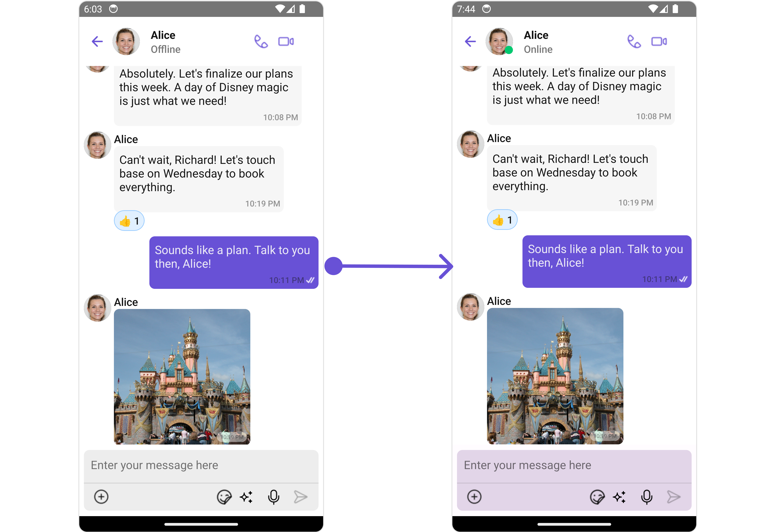Record a voice message in the gray composer
The image size is (767, 532).
click(274, 497)
